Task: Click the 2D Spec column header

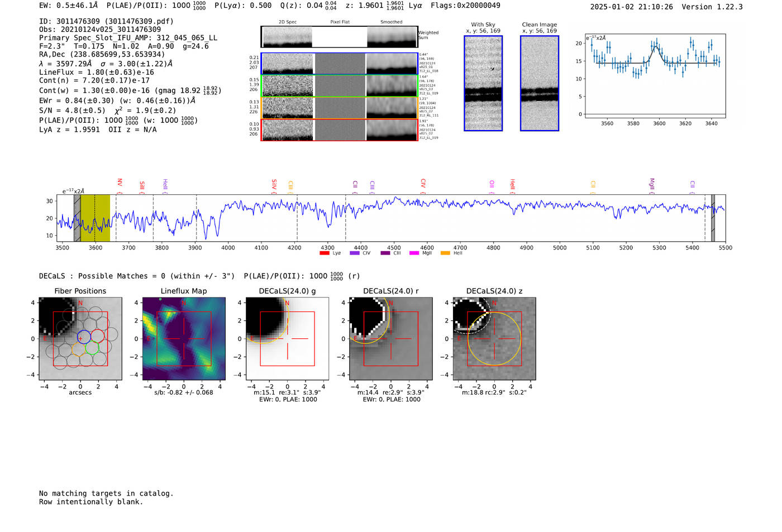Action: pos(288,22)
